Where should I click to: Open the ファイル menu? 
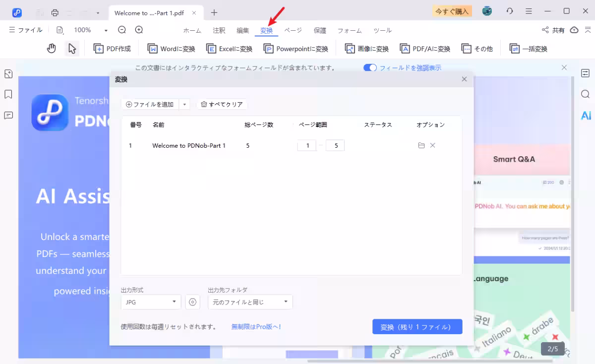point(25,30)
